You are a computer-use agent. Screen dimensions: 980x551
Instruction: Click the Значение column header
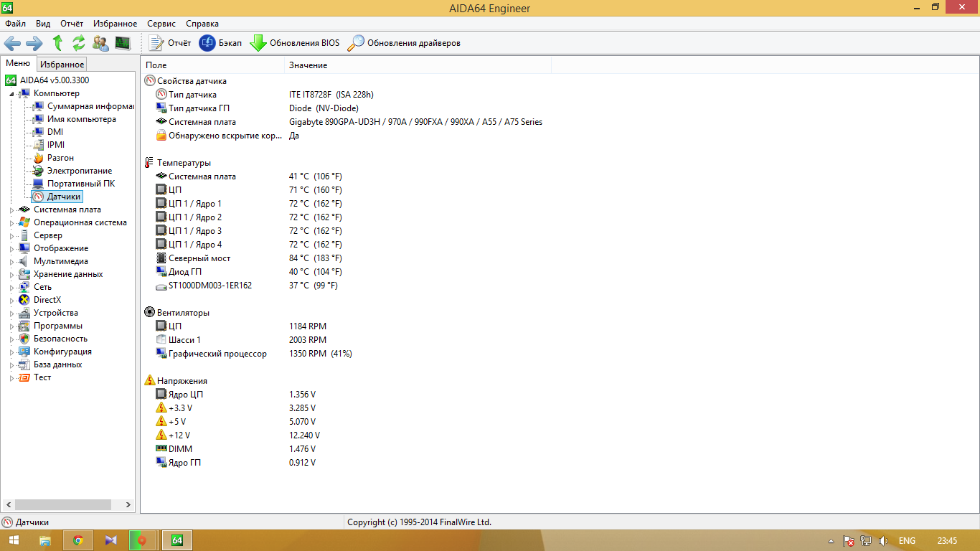[x=418, y=65]
